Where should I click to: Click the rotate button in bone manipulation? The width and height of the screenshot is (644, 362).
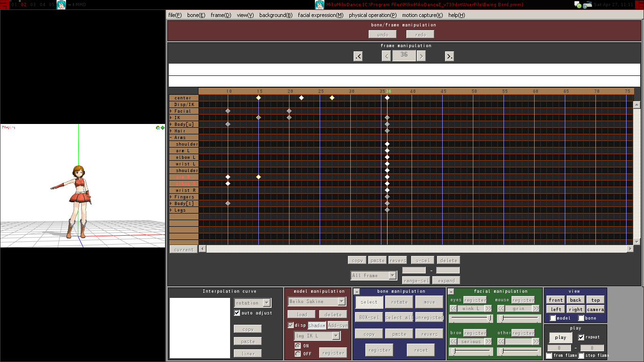click(x=399, y=302)
